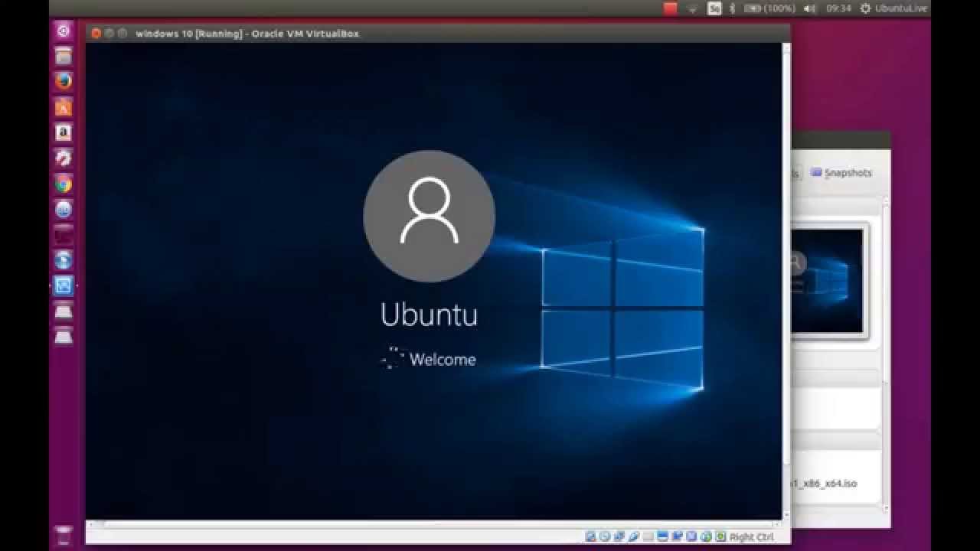Click the VM preview thumbnail in VirtualBox Manager

pyautogui.click(x=828, y=281)
